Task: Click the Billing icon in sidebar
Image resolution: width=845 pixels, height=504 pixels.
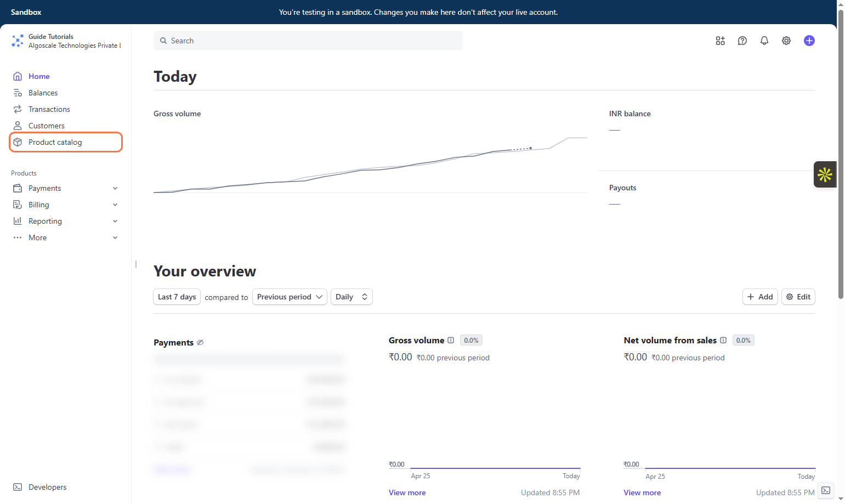Action: pos(18,205)
